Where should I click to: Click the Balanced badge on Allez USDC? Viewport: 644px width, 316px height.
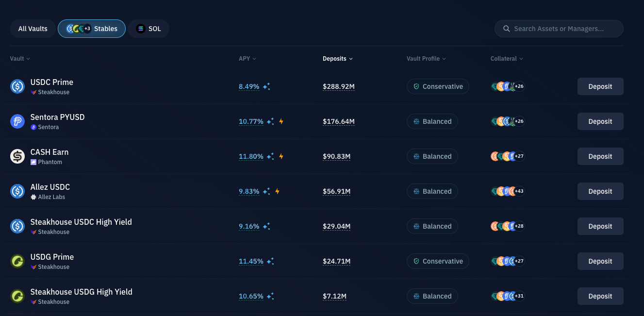(432, 191)
